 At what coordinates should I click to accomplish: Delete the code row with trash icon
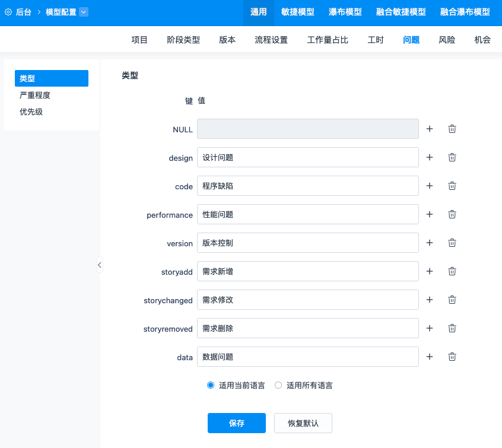(x=452, y=186)
